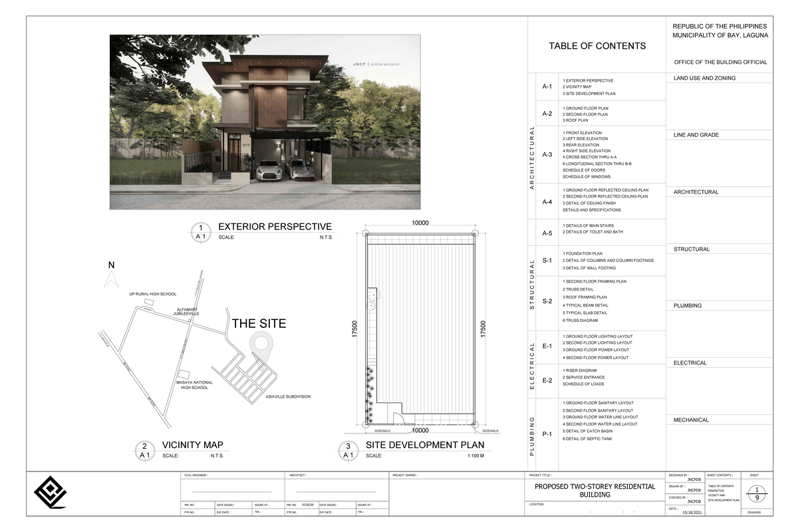Click the PROJECT OWNER field label
The image size is (798, 532).
click(405, 476)
